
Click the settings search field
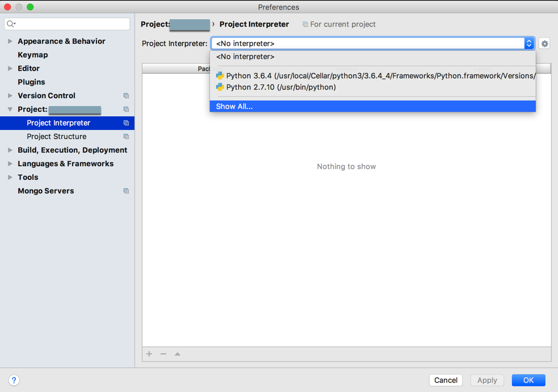pos(67,24)
